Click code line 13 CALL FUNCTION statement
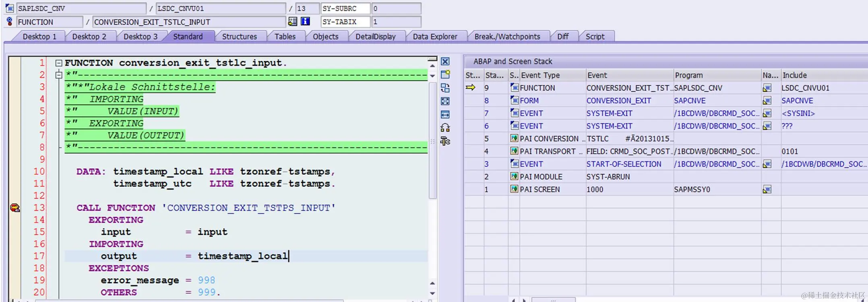The width and height of the screenshot is (868, 302). 206,208
